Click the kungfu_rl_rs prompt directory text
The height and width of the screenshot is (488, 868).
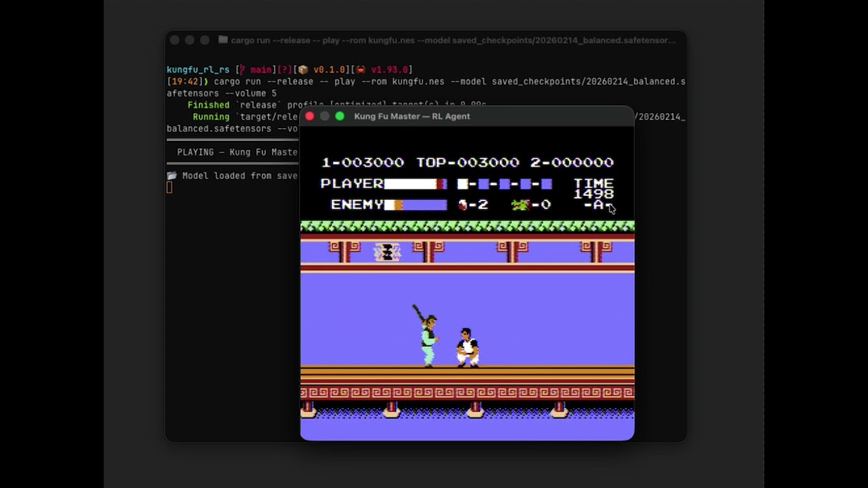pos(198,70)
